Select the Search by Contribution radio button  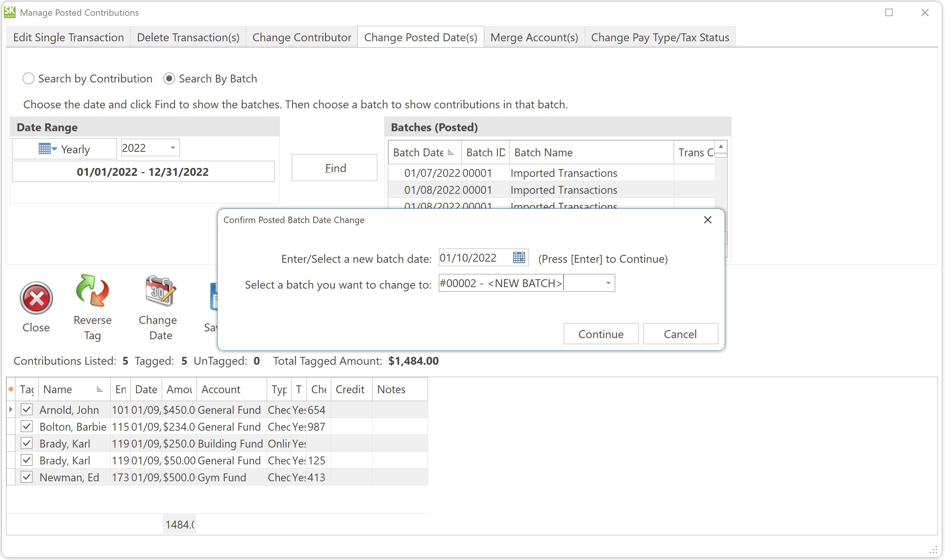(x=29, y=78)
